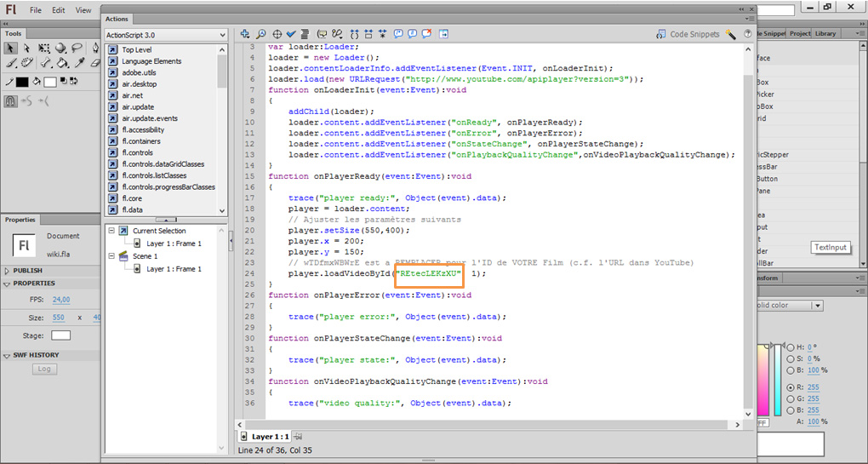Select the G green radio button
The width and height of the screenshot is (868, 464).
click(x=791, y=398)
